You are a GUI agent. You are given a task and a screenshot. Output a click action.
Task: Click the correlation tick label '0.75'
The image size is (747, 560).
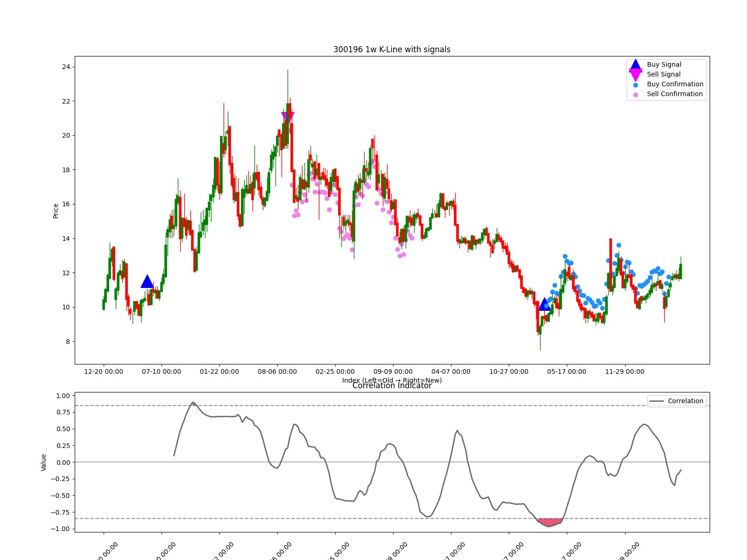click(63, 412)
